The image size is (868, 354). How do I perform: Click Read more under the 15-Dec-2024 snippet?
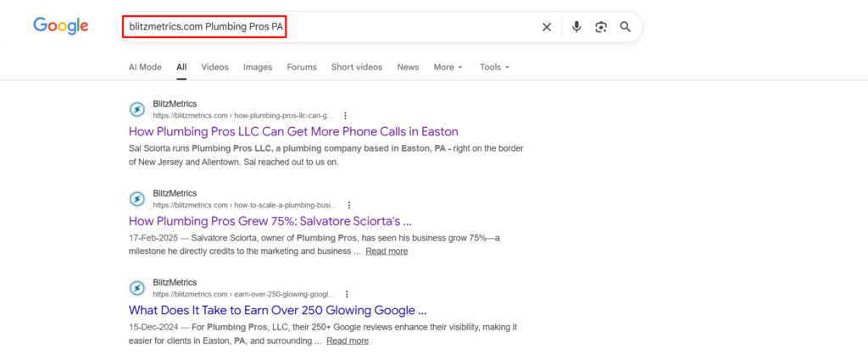tap(347, 340)
